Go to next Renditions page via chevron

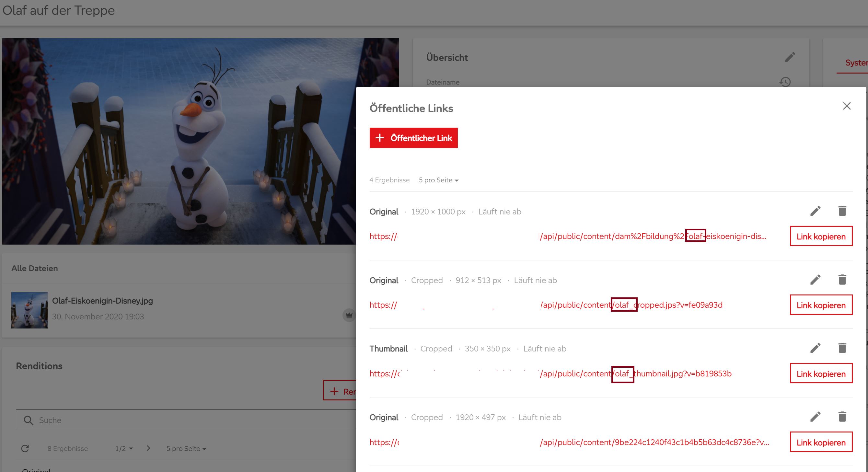click(148, 448)
